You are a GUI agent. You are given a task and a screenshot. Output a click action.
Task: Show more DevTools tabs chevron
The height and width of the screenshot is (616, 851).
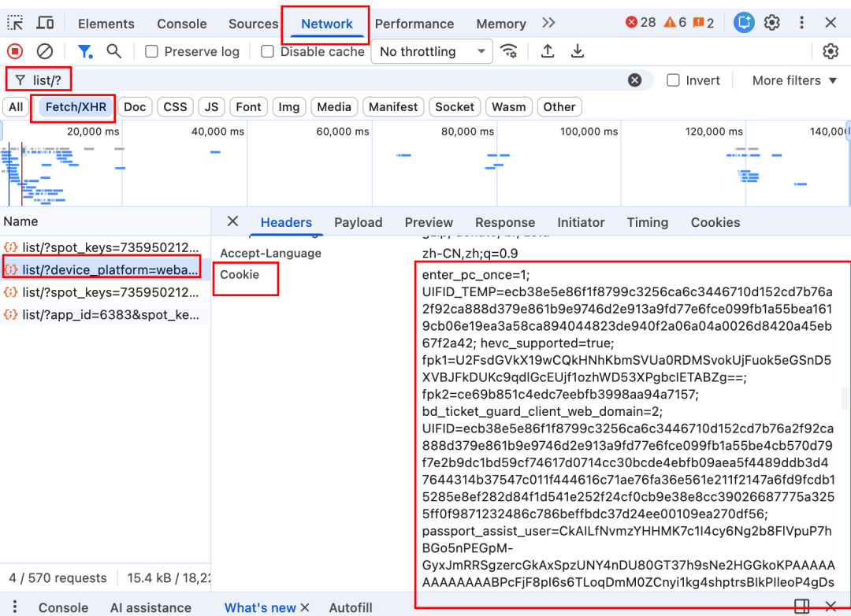549,23
